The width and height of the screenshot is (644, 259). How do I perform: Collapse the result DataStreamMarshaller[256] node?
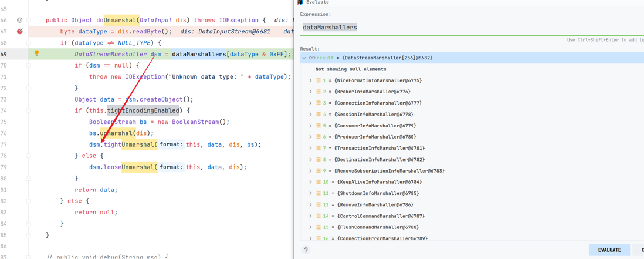(304, 58)
